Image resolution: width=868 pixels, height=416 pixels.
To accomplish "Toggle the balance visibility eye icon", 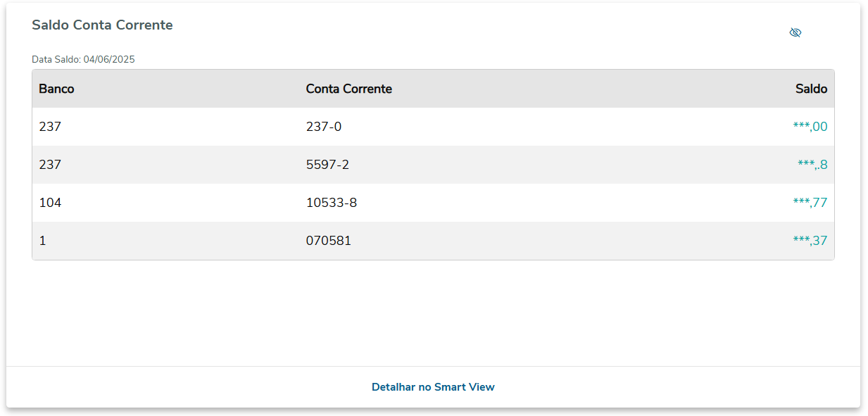I will [795, 32].
